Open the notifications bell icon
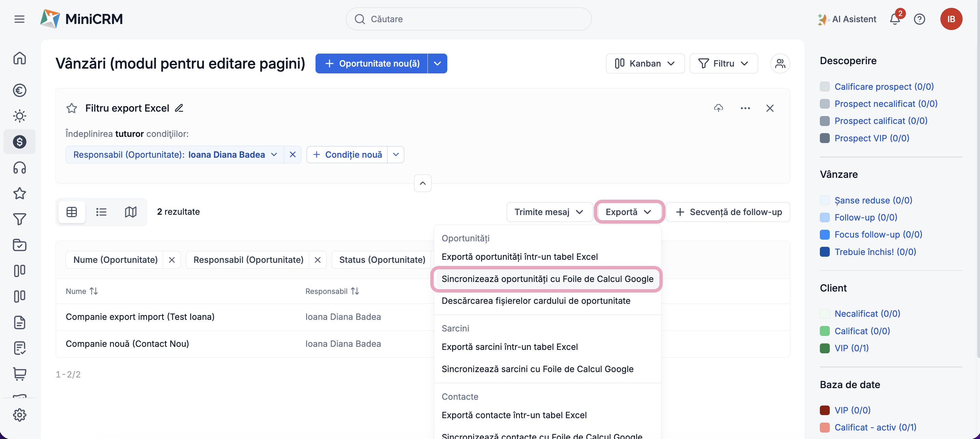The image size is (980, 439). [x=894, y=19]
